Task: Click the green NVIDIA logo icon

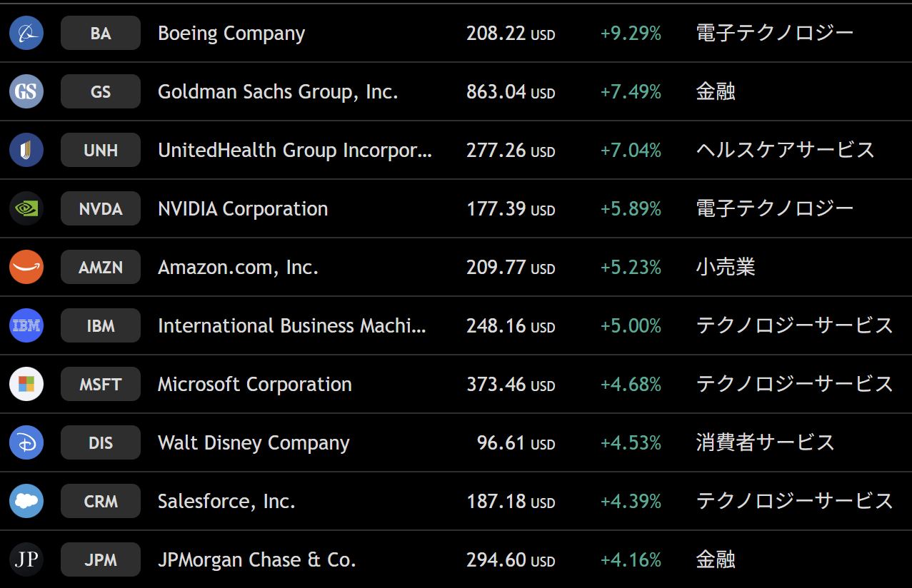Action: click(26, 208)
